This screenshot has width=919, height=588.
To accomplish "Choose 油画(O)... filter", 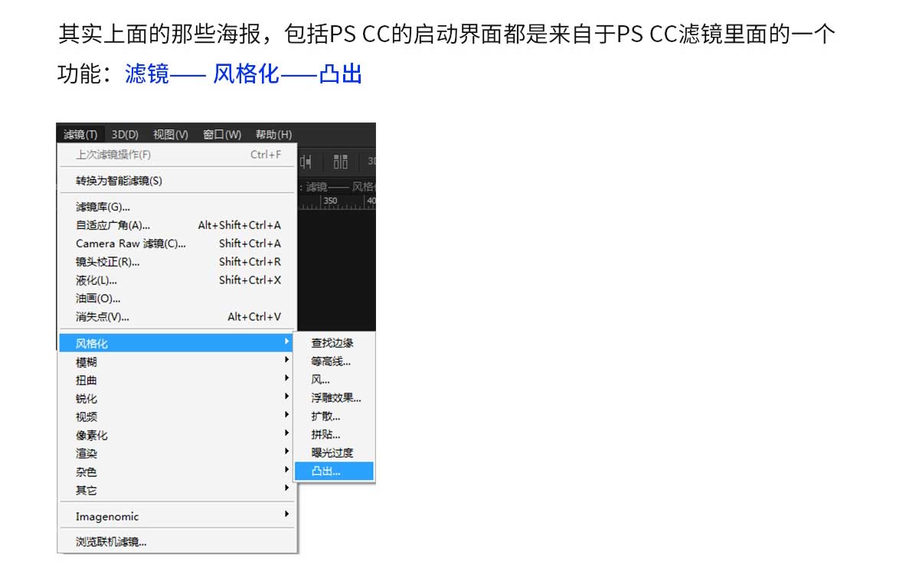I will [x=178, y=299].
